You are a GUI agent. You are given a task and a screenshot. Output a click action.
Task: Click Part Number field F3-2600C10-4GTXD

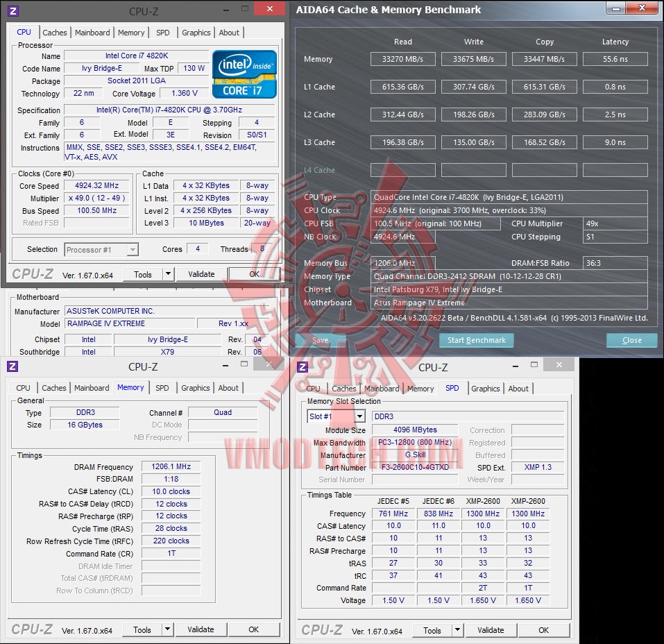pos(415,467)
